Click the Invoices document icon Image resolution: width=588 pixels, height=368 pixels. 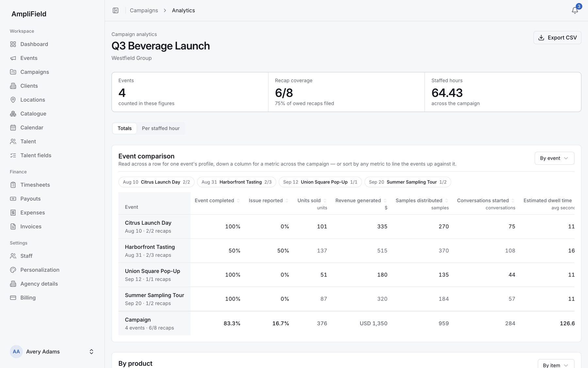[x=13, y=227]
